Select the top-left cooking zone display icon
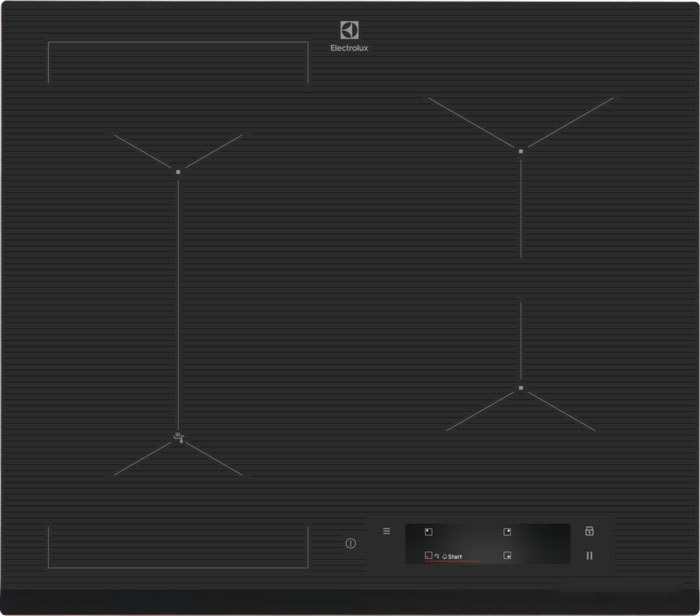Screen dimensions: 700x616 (x=428, y=532)
